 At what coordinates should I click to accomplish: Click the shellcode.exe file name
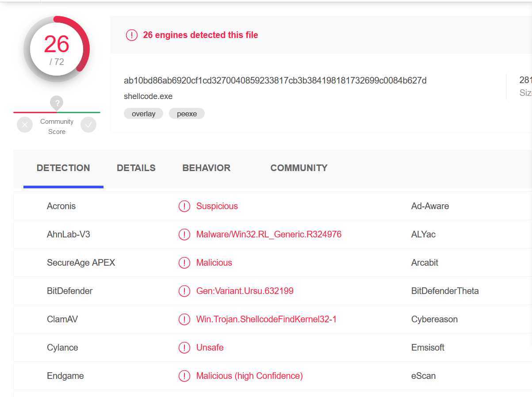click(148, 96)
